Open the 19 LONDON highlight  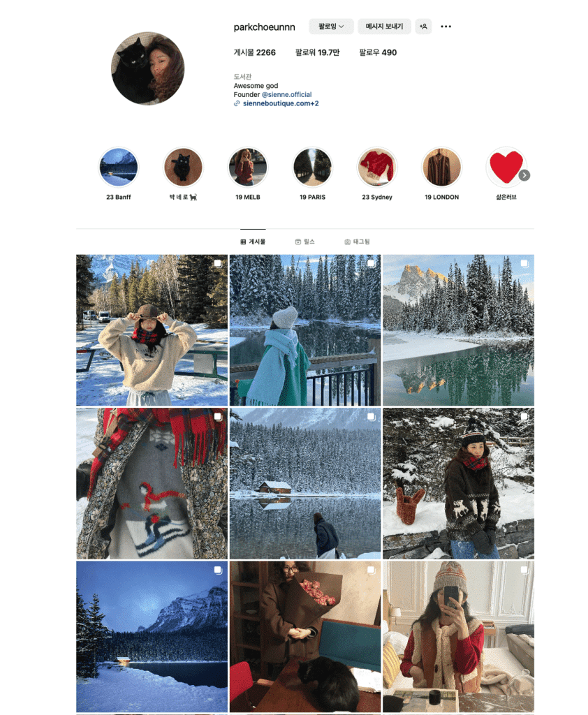click(x=441, y=168)
